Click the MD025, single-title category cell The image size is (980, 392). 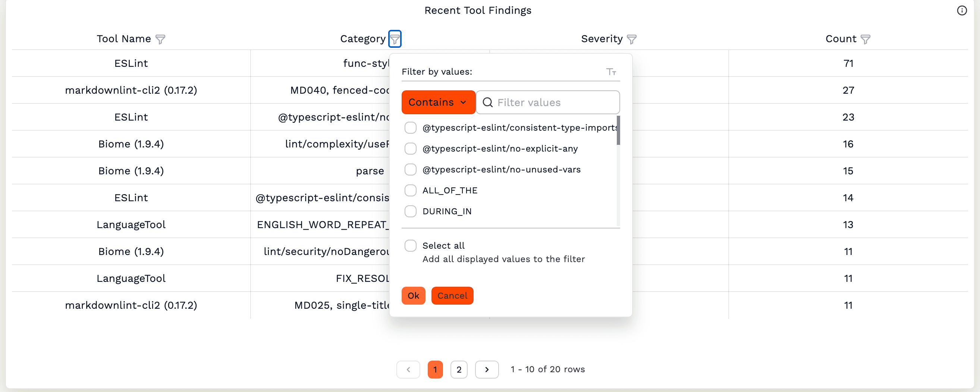pos(320,305)
